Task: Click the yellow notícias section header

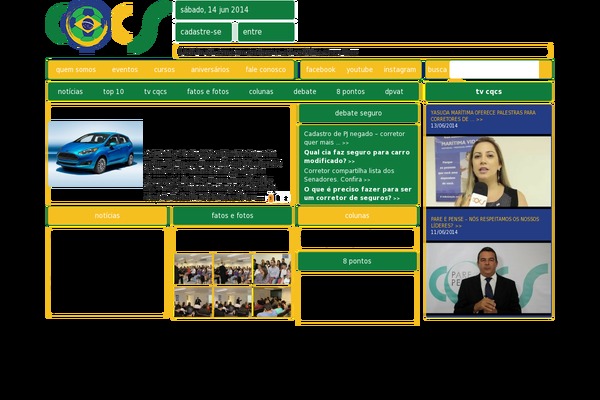Action: tap(107, 216)
